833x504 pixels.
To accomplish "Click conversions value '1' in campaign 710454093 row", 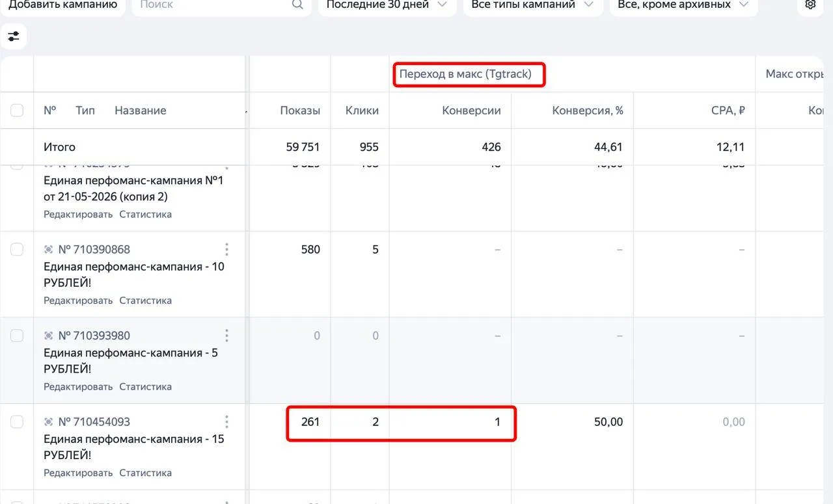I will click(497, 421).
